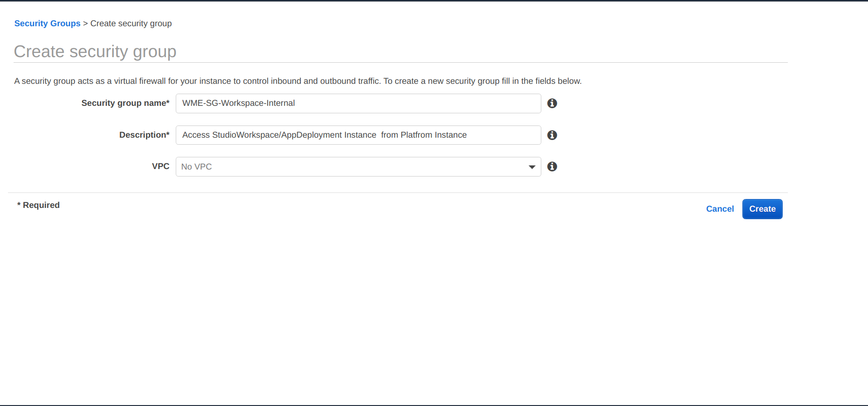The width and height of the screenshot is (868, 406).
Task: Click the horizontal divider beneath the page heading
Action: pyautogui.click(x=400, y=62)
